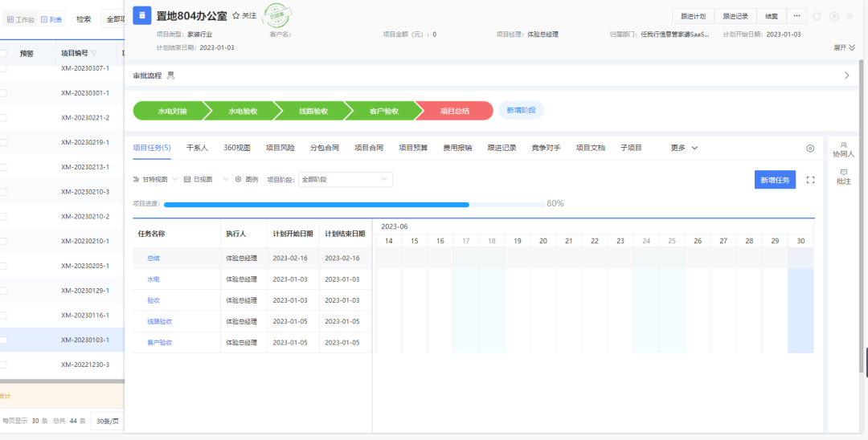Click the star icon to follow project

click(235, 15)
